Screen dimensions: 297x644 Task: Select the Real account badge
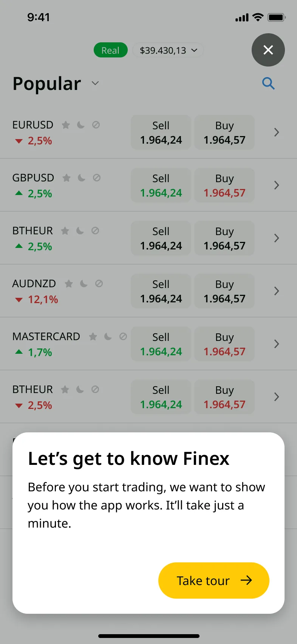point(110,50)
